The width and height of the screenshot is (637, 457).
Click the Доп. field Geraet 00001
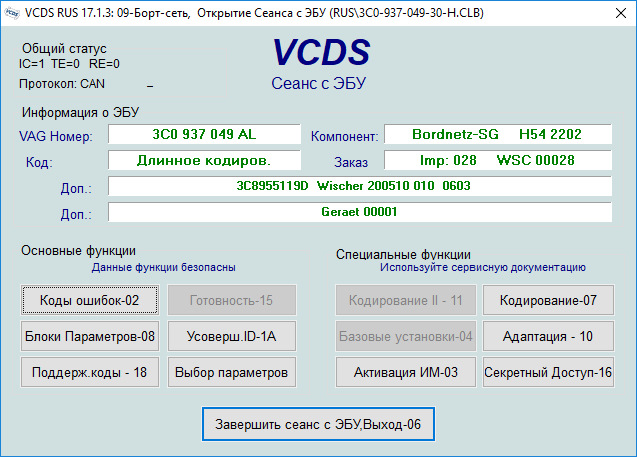point(360,212)
